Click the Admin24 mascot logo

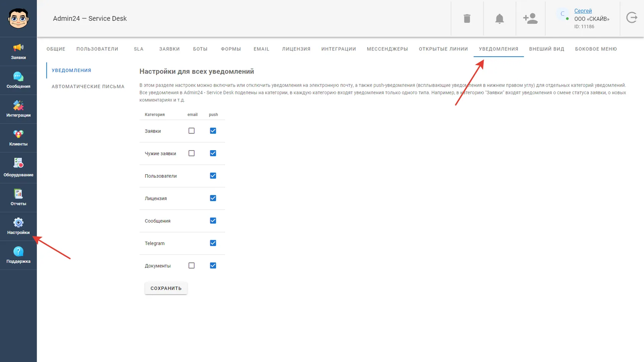coord(18,18)
